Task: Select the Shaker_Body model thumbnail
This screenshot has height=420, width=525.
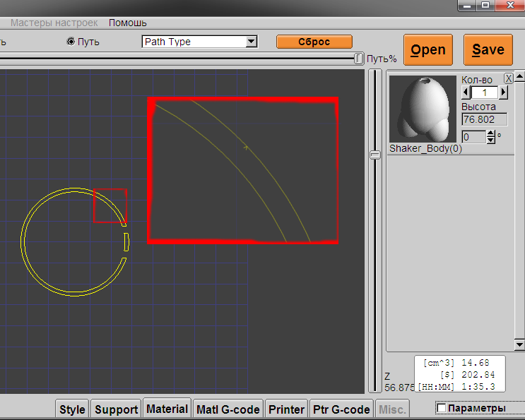Action: [423, 109]
